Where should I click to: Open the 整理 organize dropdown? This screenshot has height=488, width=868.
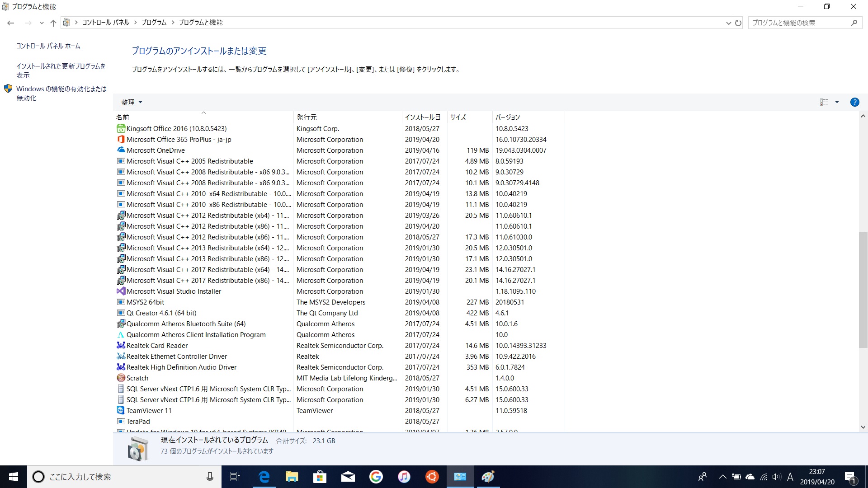tap(131, 102)
